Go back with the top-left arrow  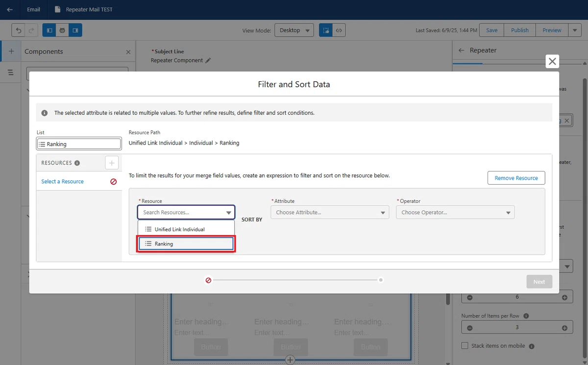coord(10,9)
